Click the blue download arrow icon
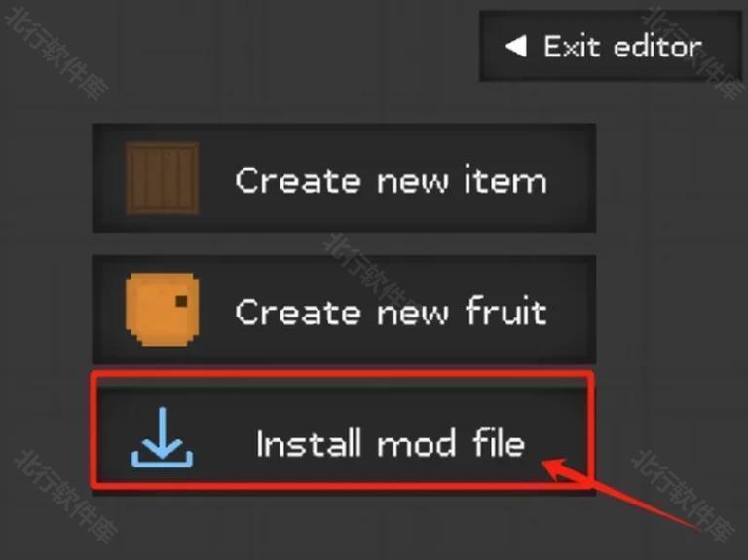 pyautogui.click(x=163, y=437)
